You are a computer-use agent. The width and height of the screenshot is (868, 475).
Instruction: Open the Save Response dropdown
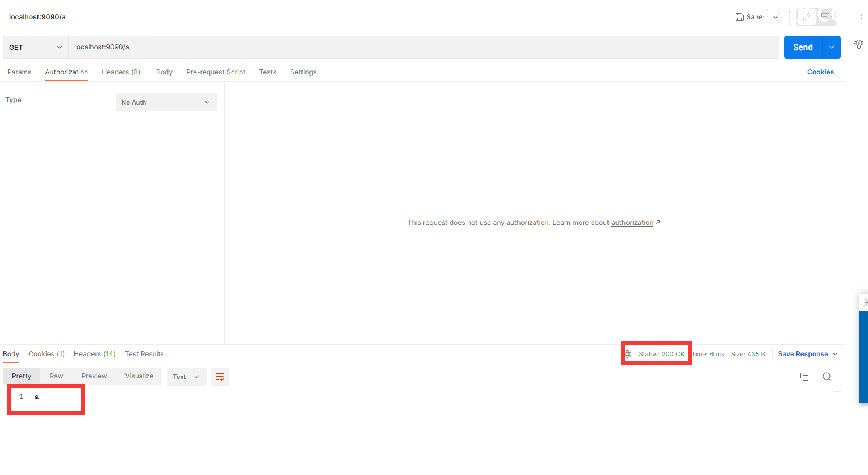coord(808,354)
